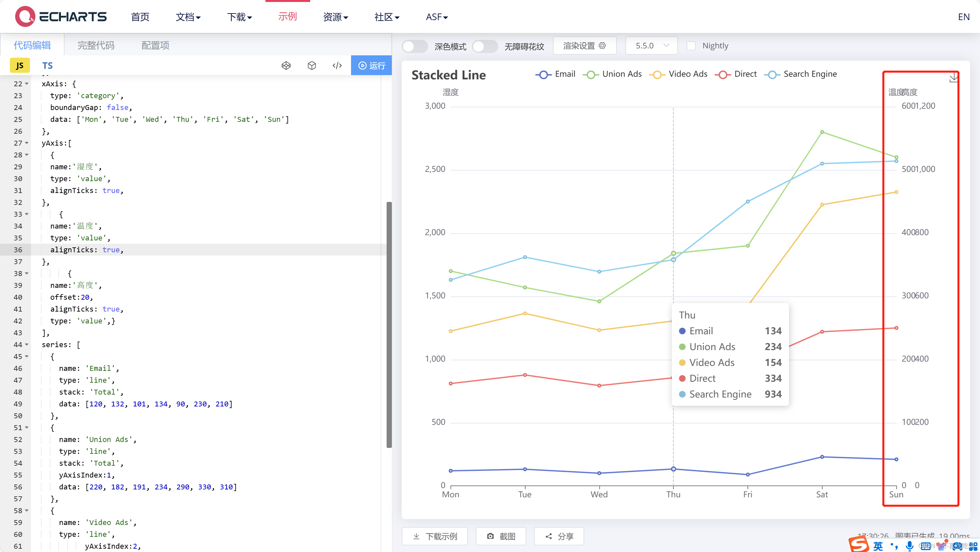Toggle the Search Engine legend icon

[x=772, y=74]
